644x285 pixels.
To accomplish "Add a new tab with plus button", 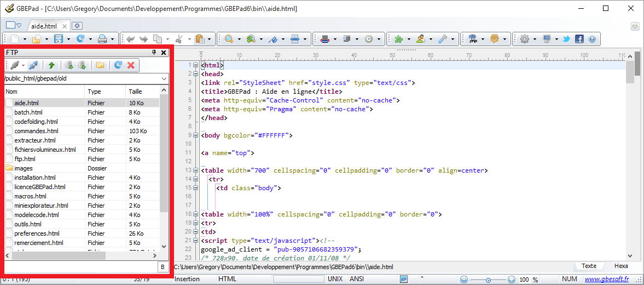I will (77, 26).
